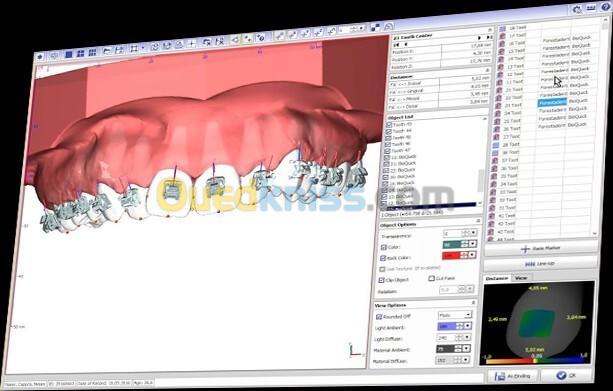This screenshot has width=613, height=391.
Task: Open the Light Ambient dropdown arrow
Action: pos(468,326)
